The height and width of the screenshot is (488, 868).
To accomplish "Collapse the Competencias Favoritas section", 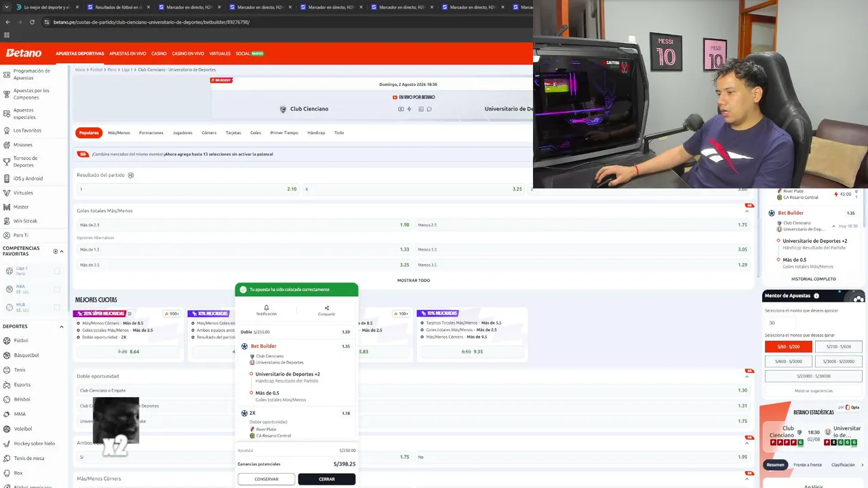I will click(x=62, y=251).
